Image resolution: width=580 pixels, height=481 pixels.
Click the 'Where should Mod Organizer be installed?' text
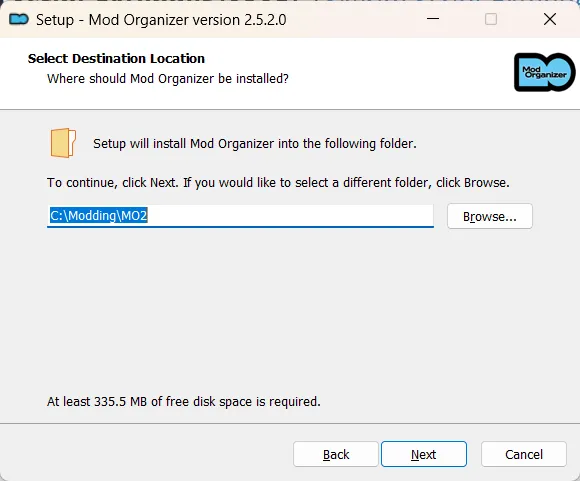(168, 78)
